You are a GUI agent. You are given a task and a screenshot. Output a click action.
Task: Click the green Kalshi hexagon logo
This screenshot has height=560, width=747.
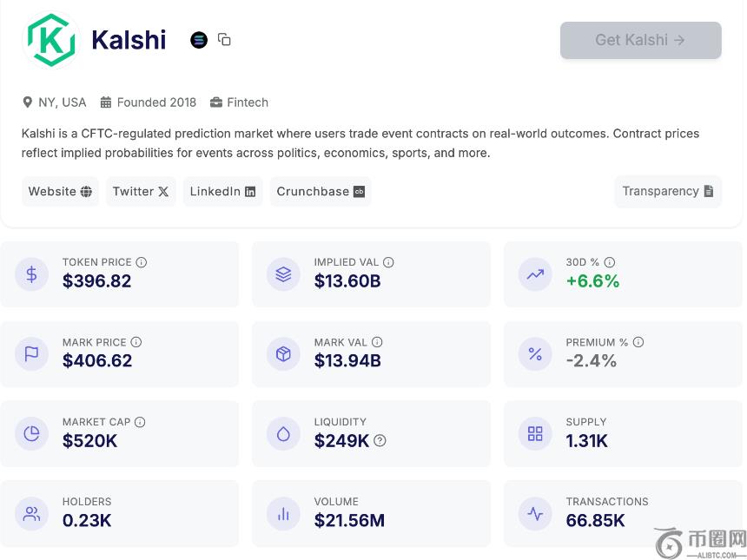point(51,40)
